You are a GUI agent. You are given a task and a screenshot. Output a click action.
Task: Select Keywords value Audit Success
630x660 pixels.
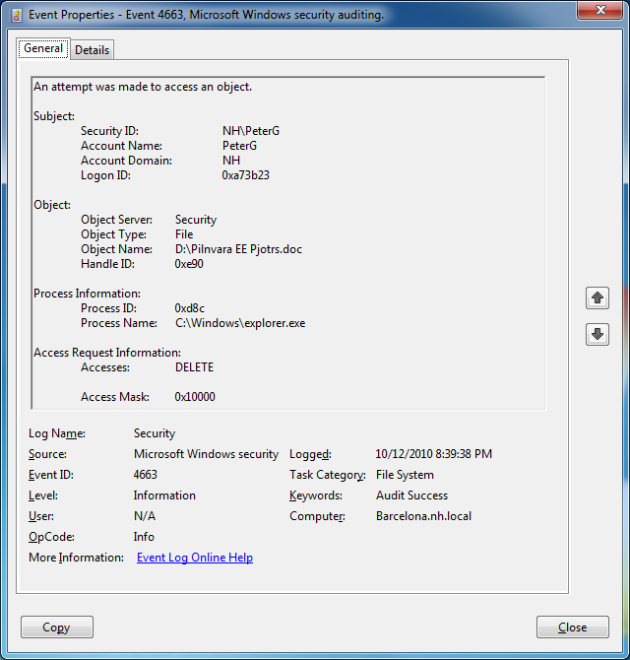click(x=412, y=495)
